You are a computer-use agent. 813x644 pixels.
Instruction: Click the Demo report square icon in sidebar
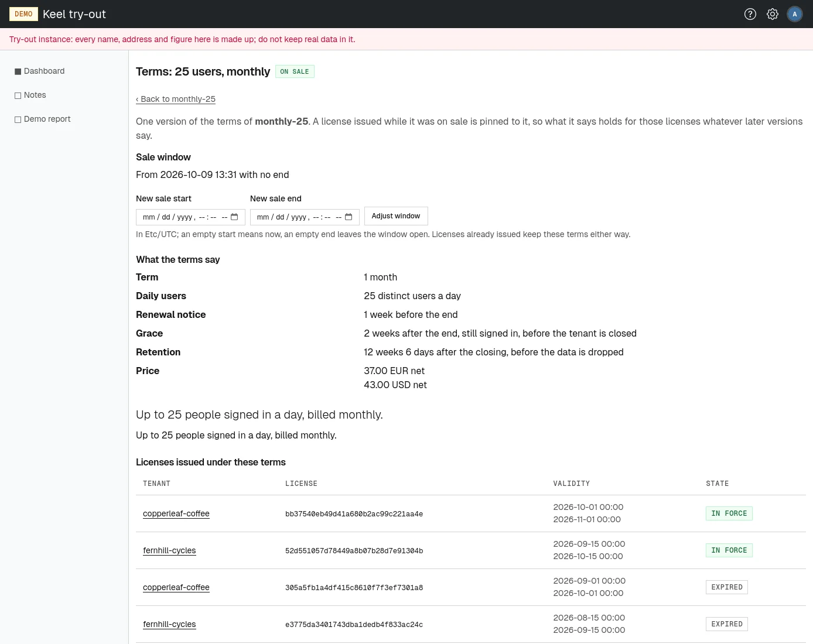[x=18, y=119]
